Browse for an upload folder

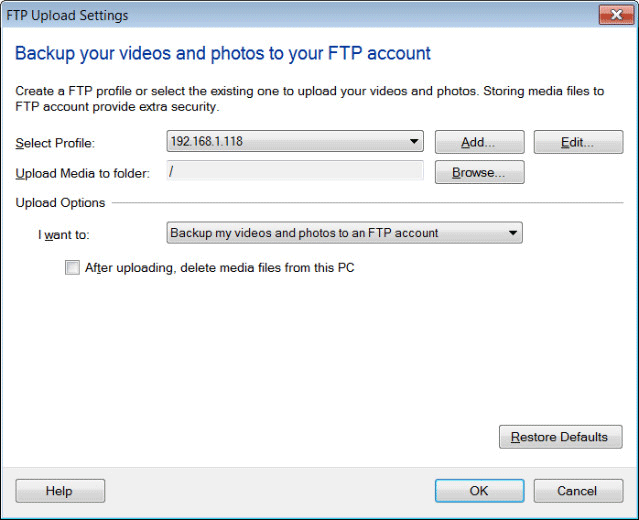479,172
